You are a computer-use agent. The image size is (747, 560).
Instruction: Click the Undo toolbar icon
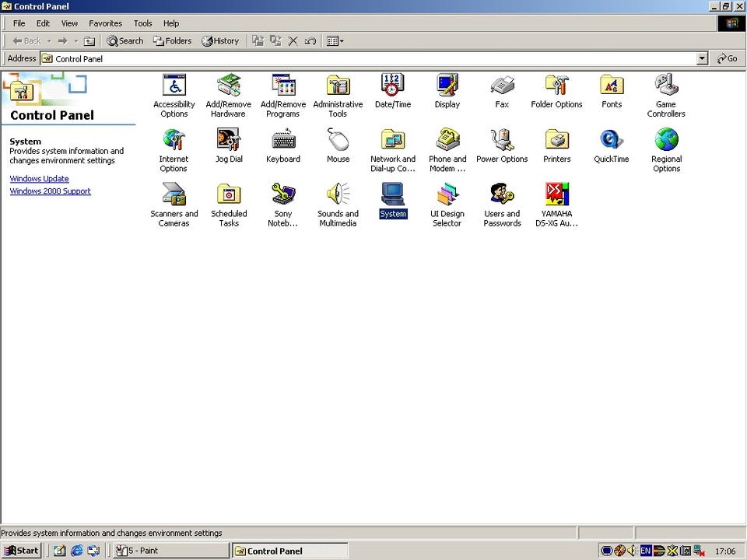click(x=310, y=41)
